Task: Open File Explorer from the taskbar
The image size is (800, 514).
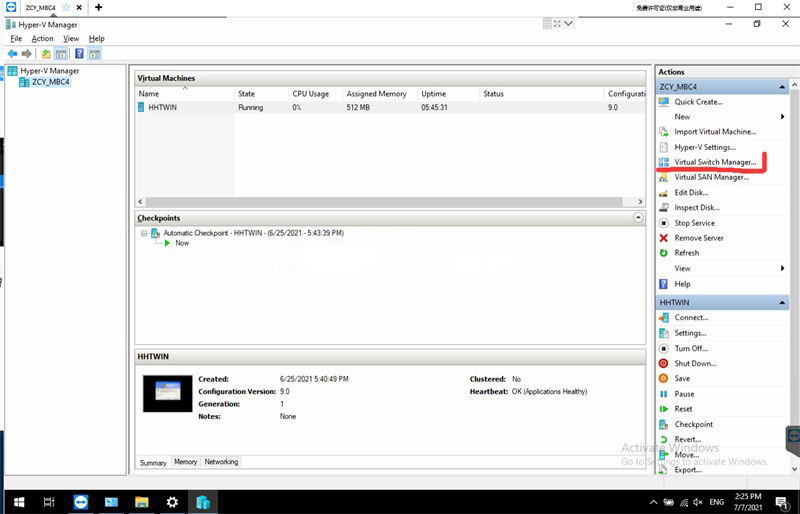Action: coord(141,502)
